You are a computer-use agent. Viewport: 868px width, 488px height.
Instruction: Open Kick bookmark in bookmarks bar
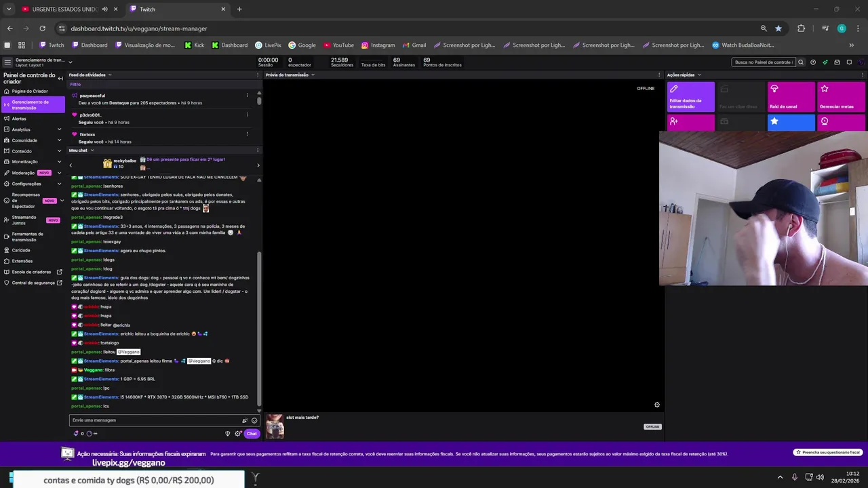(194, 45)
